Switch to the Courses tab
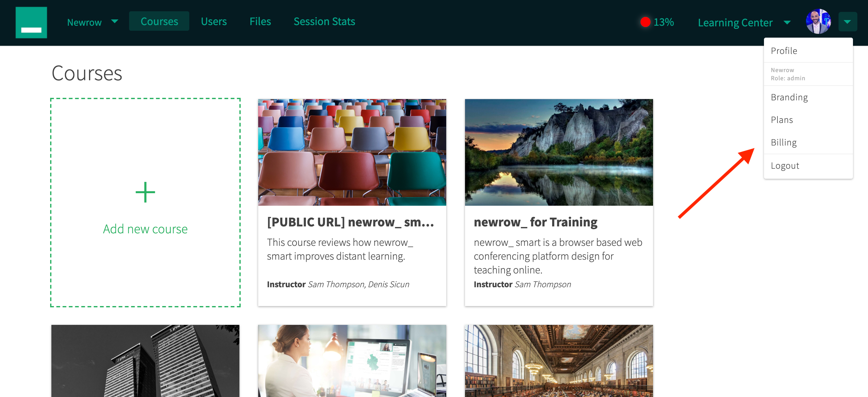Screen dimensions: 868x397 click(159, 21)
